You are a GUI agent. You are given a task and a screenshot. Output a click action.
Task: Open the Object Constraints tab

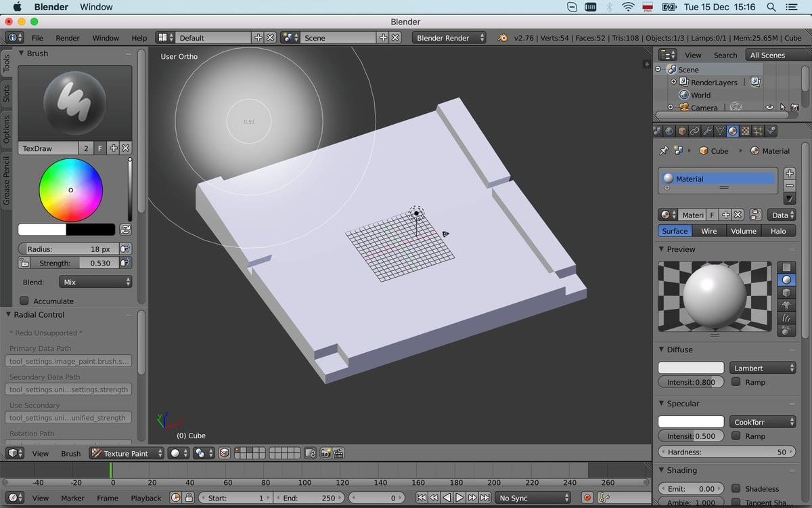[695, 131]
